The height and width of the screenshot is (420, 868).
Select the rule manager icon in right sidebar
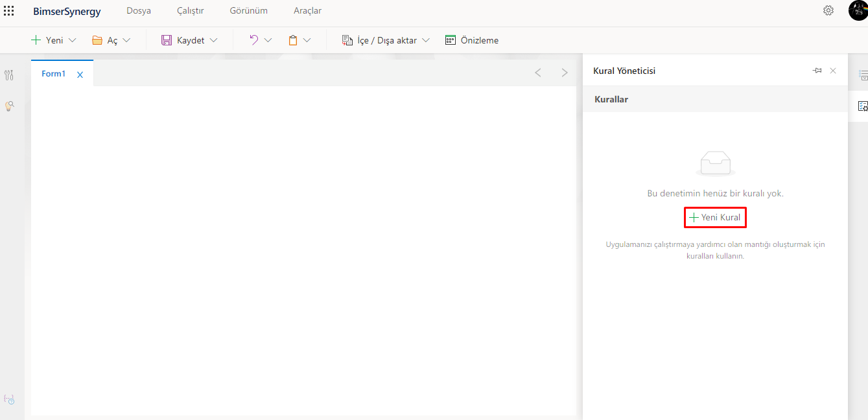[x=863, y=106]
